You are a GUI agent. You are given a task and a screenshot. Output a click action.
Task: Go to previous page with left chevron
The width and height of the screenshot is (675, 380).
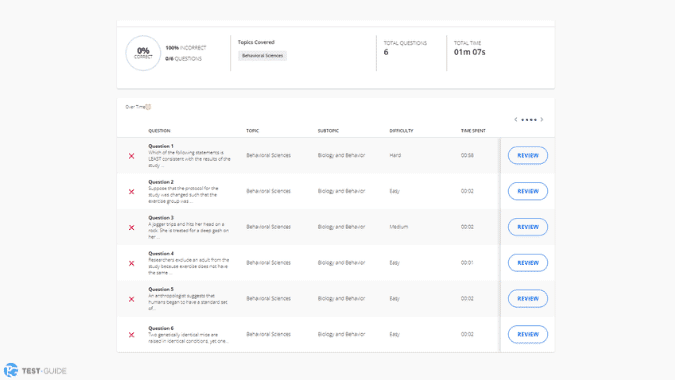516,120
